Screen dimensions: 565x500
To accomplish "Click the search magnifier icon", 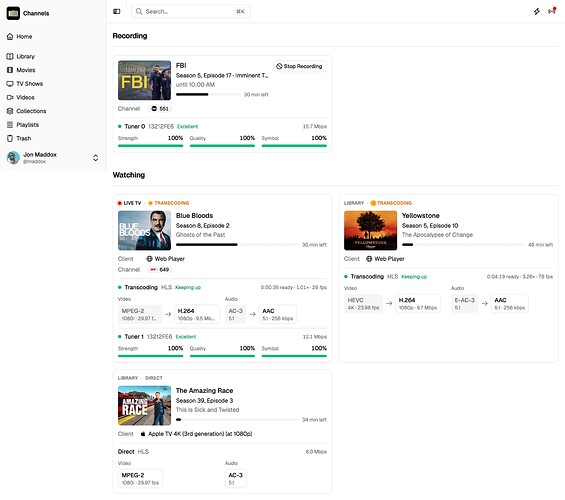I will coord(139,12).
